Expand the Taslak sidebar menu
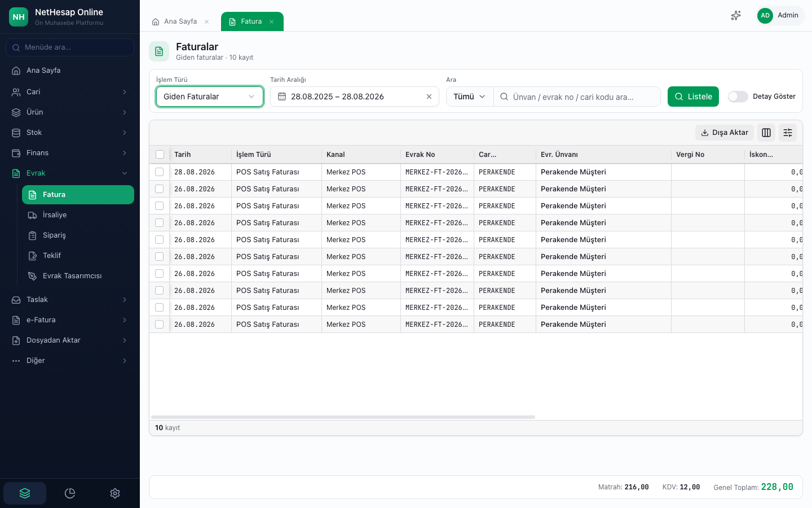The width and height of the screenshot is (812, 508). [x=70, y=300]
